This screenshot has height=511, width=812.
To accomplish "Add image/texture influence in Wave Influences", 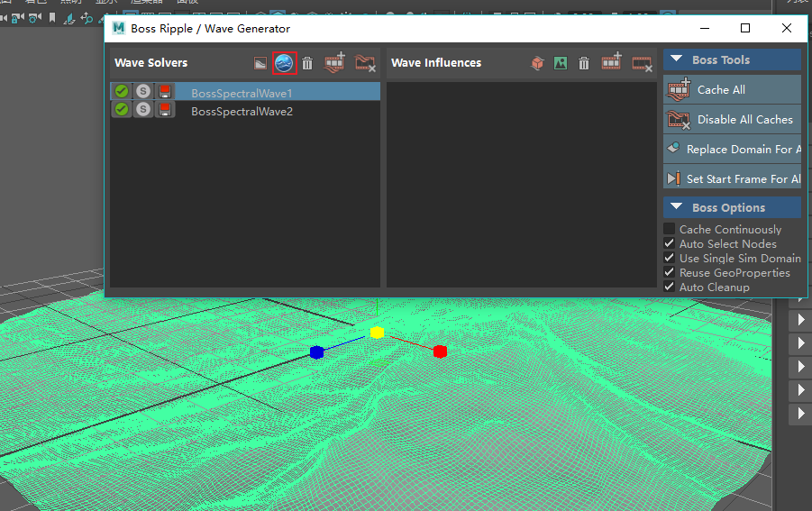I will click(x=561, y=63).
